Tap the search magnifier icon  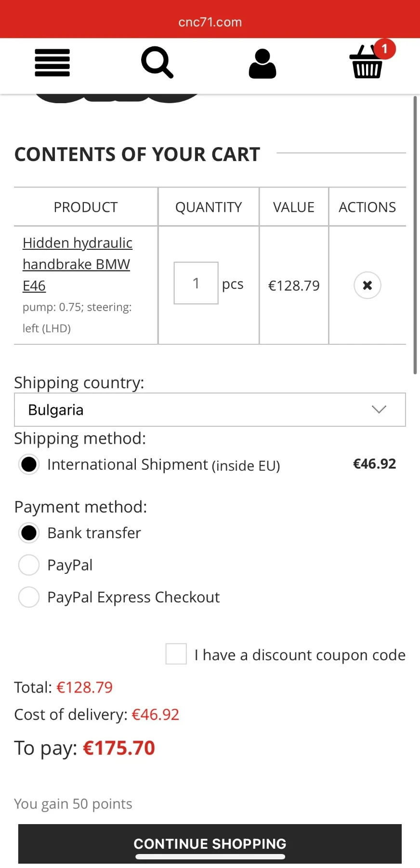tap(157, 63)
